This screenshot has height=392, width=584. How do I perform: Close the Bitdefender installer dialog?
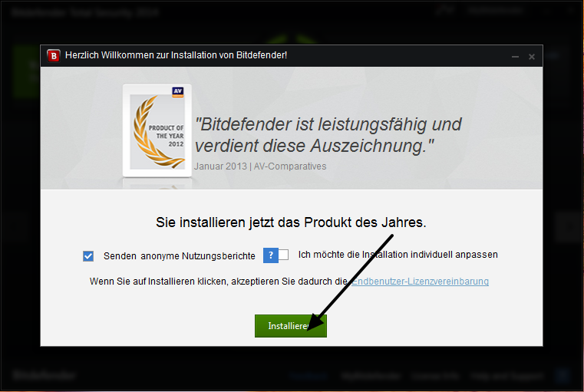click(x=532, y=57)
